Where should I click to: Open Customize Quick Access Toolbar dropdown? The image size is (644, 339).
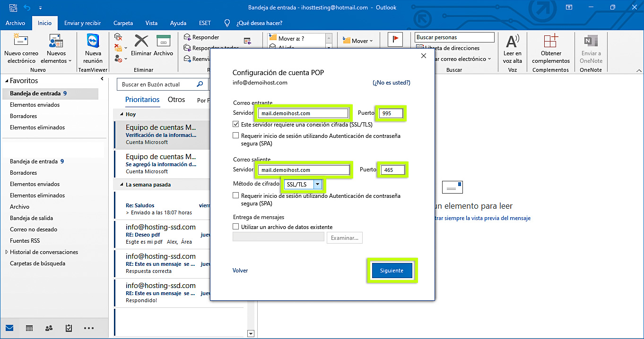coord(40,8)
